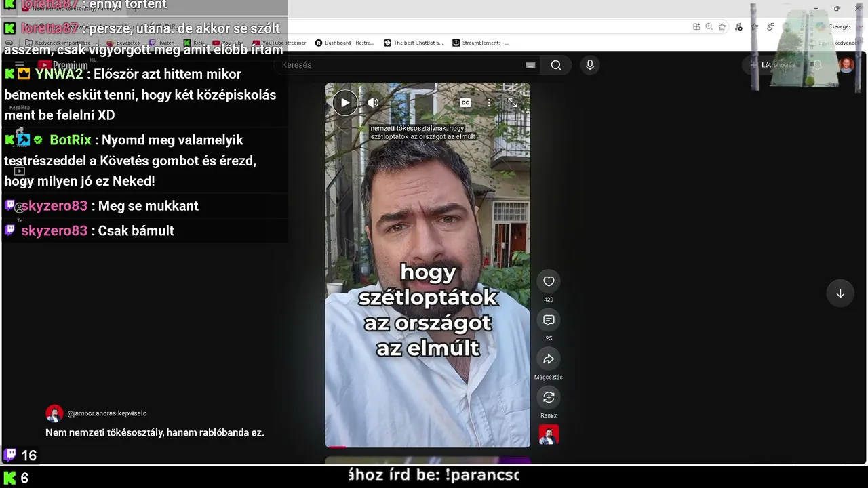Click skyzero83's 'Csak bámult' message
868x488 pixels.
click(x=136, y=231)
